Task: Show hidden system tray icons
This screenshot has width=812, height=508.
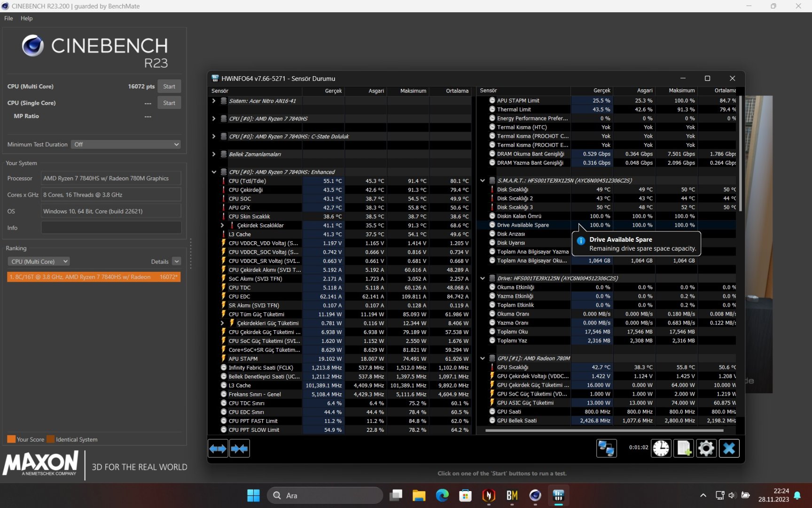Action: 703,495
